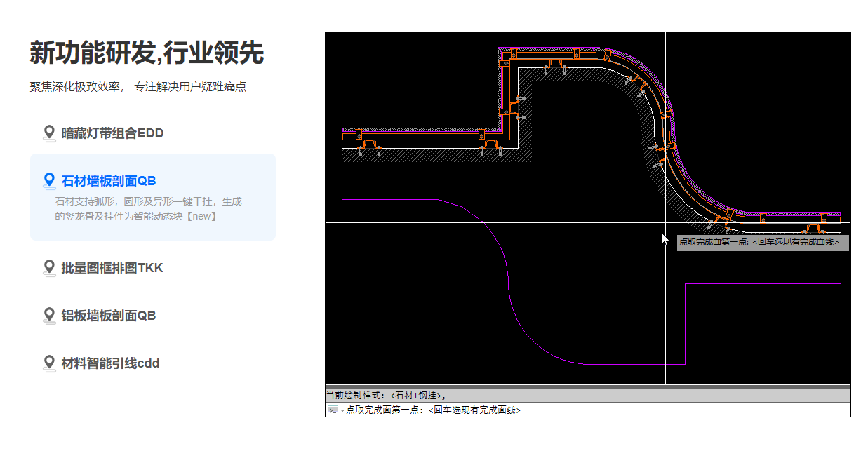The height and width of the screenshot is (451, 868).
Task: Click the command prompt icon in the command bar
Action: click(x=331, y=409)
